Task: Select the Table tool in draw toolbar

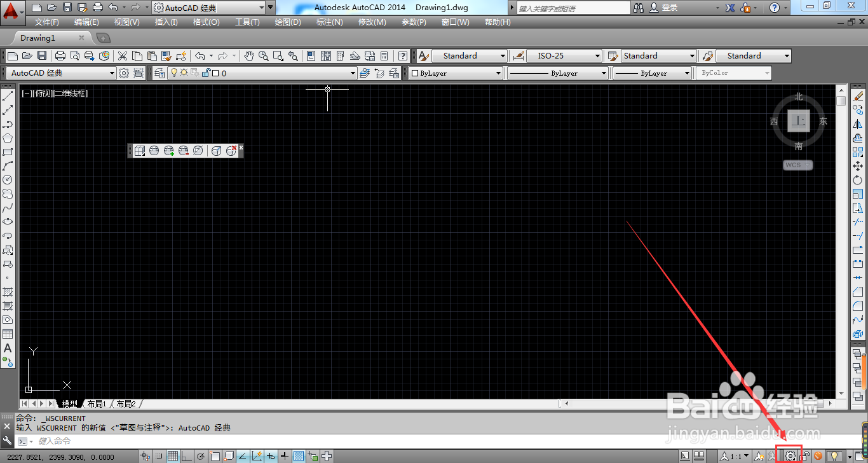Action: 8,334
